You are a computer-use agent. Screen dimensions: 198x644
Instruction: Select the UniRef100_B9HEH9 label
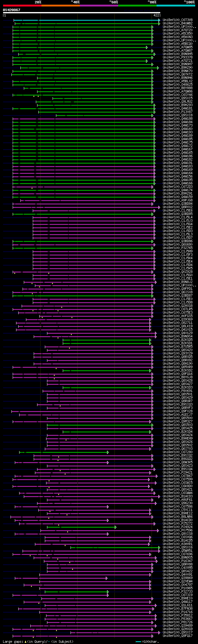pyautogui.click(x=178, y=439)
